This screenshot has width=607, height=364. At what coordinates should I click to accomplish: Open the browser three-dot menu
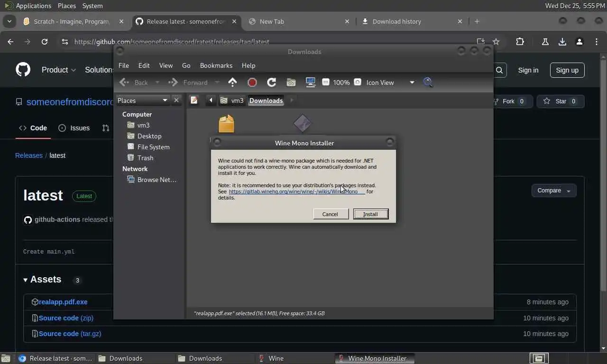tap(597, 42)
